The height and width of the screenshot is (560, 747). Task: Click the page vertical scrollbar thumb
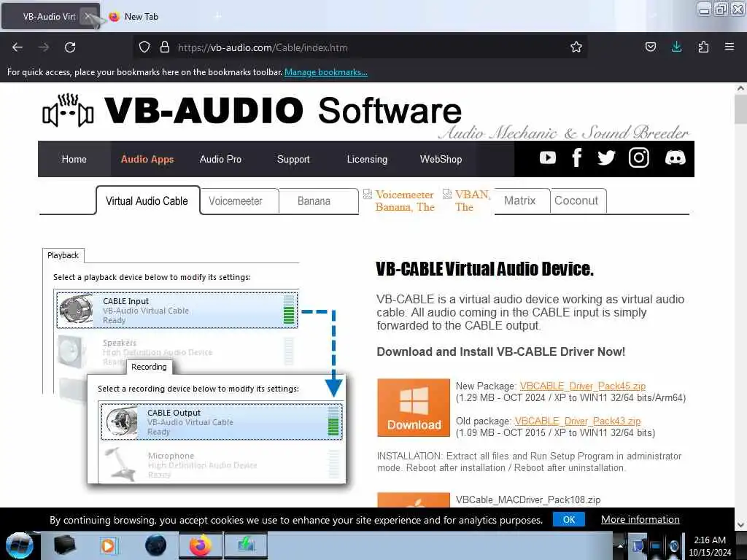click(x=740, y=109)
